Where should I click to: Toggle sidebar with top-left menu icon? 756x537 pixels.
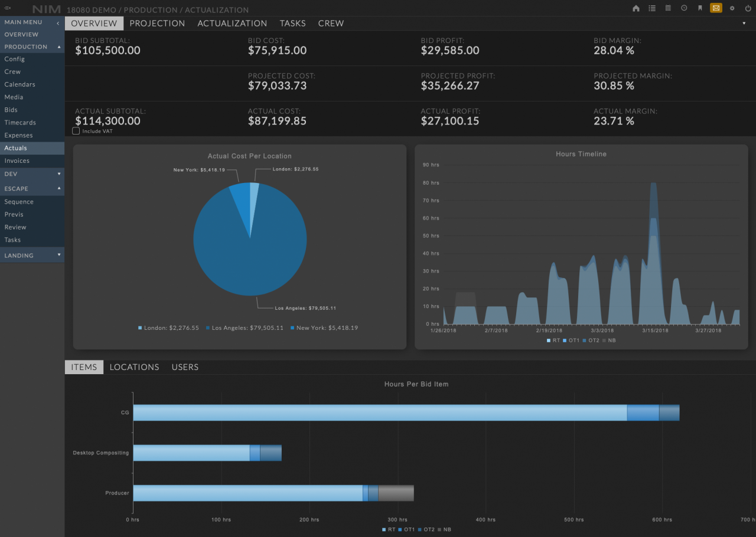[7, 8]
